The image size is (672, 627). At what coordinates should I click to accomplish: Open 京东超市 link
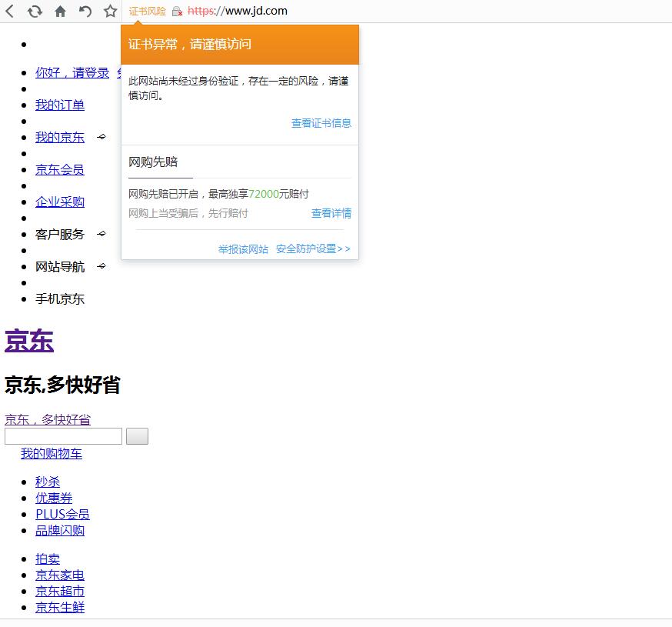click(x=60, y=592)
